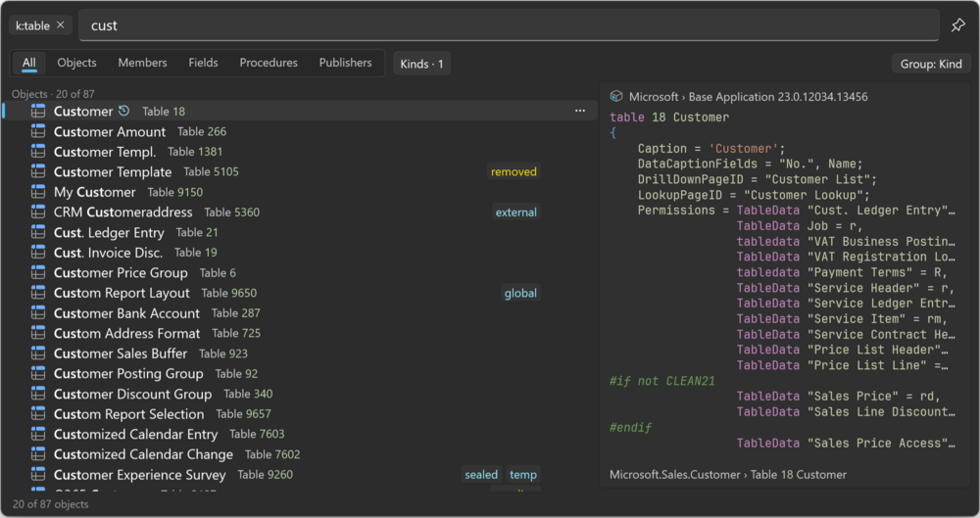Click table icon of Custom Report Layout
The width and height of the screenshot is (980, 518).
pyautogui.click(x=38, y=293)
